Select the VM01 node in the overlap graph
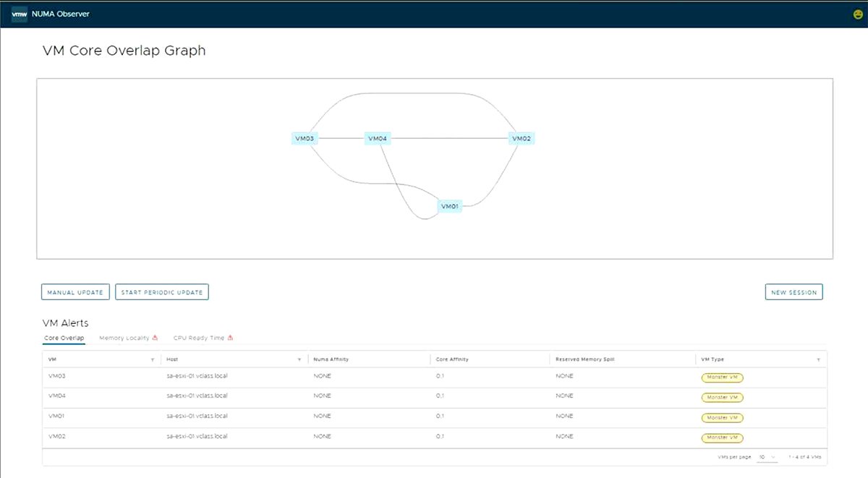 pos(449,206)
